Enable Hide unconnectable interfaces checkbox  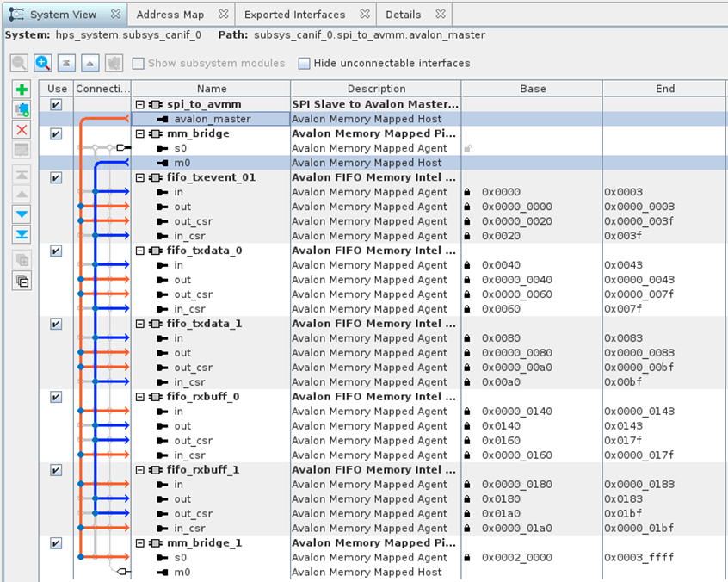304,63
